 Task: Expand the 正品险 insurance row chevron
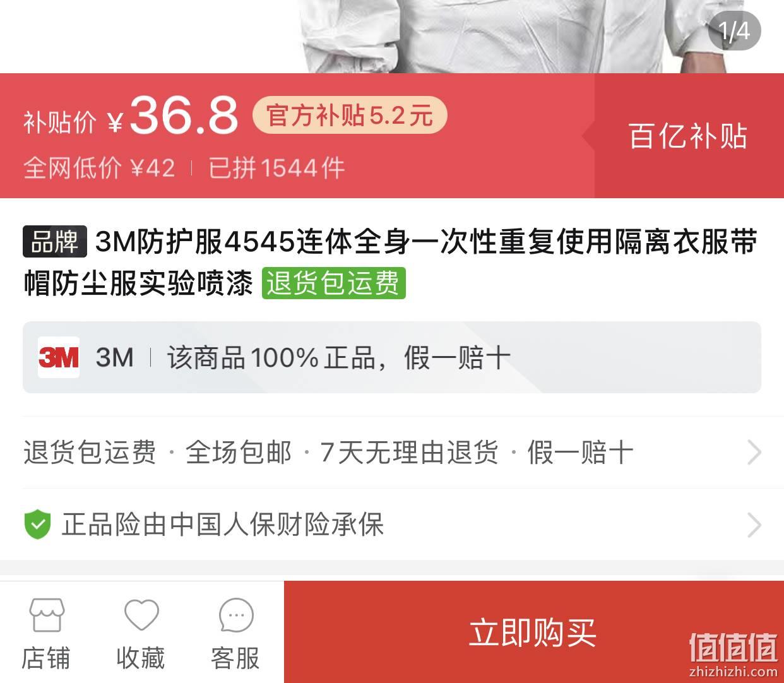(x=754, y=525)
